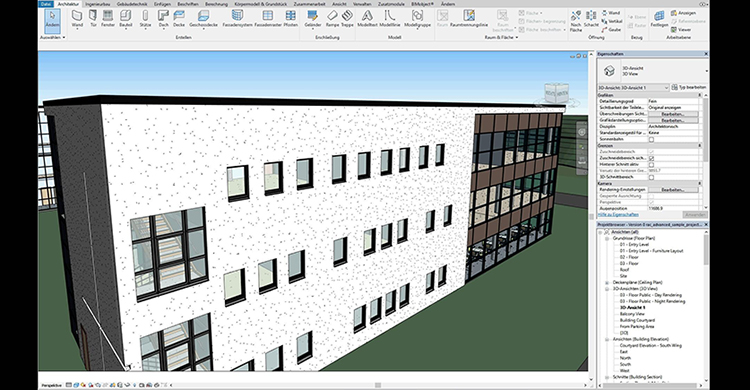Screen dimensions: 750x390
Task: Select the Fassadenraster grid tool
Action: coord(268,19)
